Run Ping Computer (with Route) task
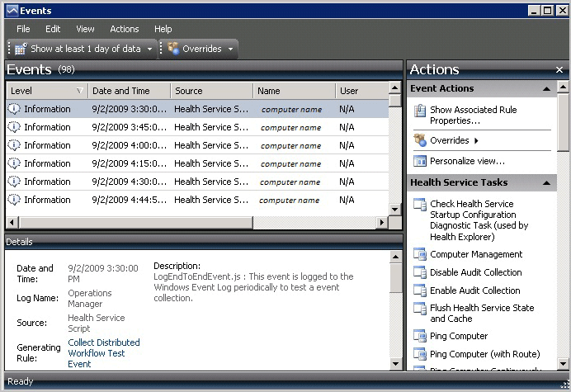 (x=484, y=354)
